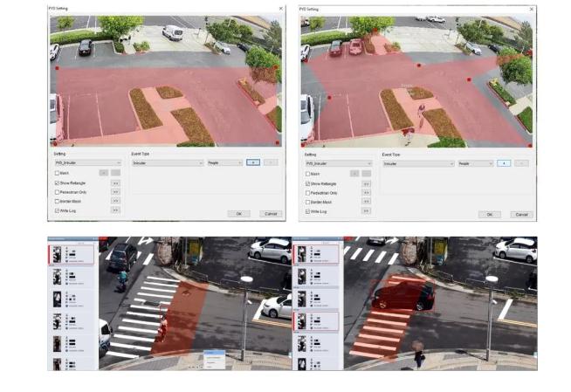This screenshot has width=571, height=392.
Task: Click the >> button beside Pedestrian Only, left dialog
Action: point(115,192)
